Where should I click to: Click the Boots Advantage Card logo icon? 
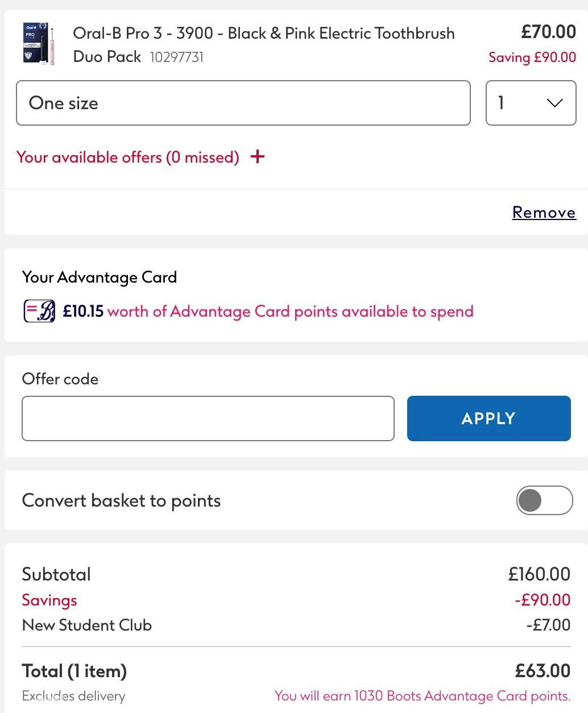coord(39,311)
